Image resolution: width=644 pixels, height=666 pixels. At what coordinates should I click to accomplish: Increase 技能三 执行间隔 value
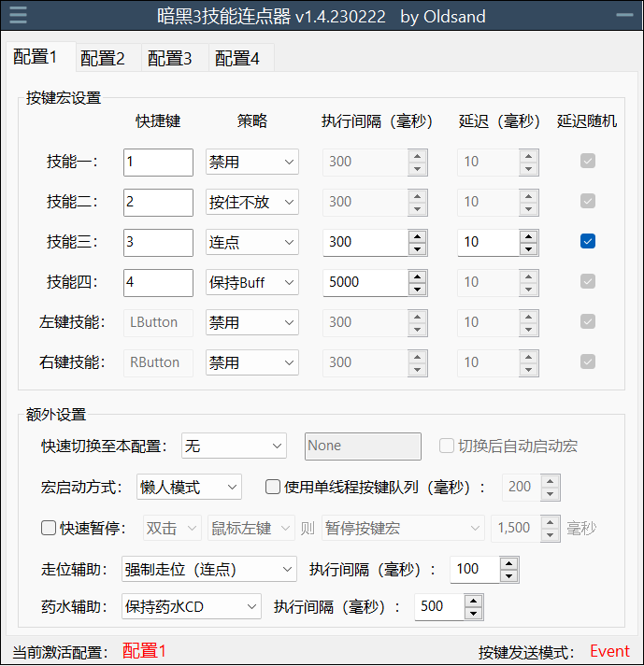(x=418, y=236)
